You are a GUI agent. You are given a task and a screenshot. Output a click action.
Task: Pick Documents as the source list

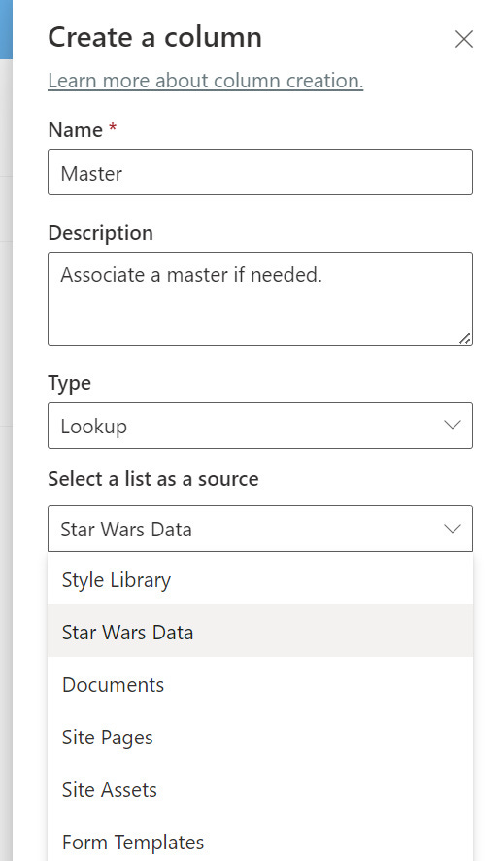(x=260, y=684)
